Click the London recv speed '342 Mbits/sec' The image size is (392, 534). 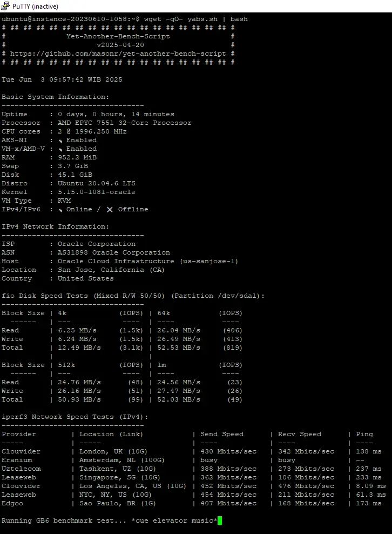coord(306,451)
